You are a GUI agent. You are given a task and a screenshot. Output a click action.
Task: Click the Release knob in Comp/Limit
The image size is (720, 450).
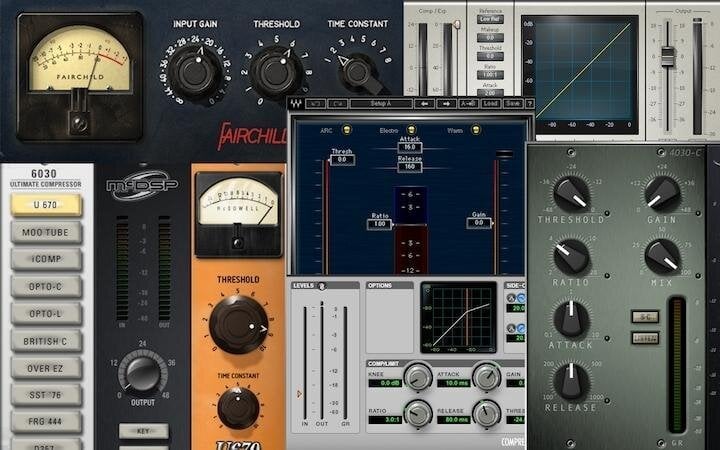[x=487, y=413]
